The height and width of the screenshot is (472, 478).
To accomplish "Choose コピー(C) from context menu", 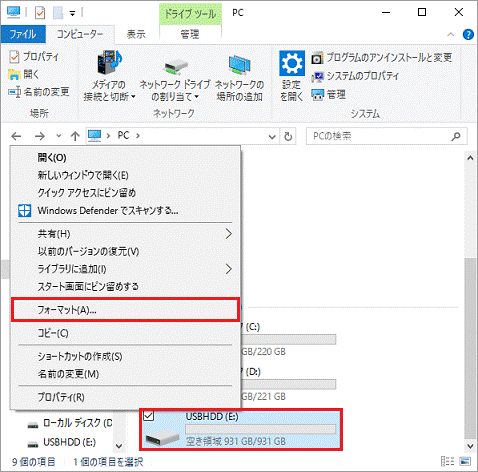I will [x=125, y=333].
